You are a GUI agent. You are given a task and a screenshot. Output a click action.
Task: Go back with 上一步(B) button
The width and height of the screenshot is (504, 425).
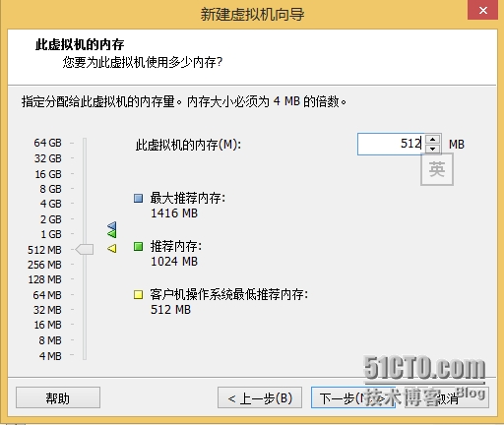260,397
